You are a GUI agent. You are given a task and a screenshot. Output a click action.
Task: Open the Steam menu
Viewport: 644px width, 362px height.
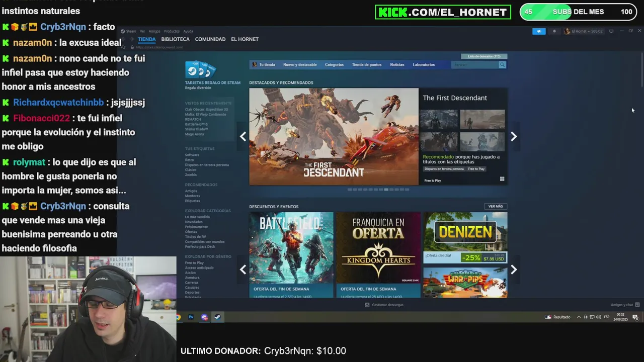click(x=128, y=31)
